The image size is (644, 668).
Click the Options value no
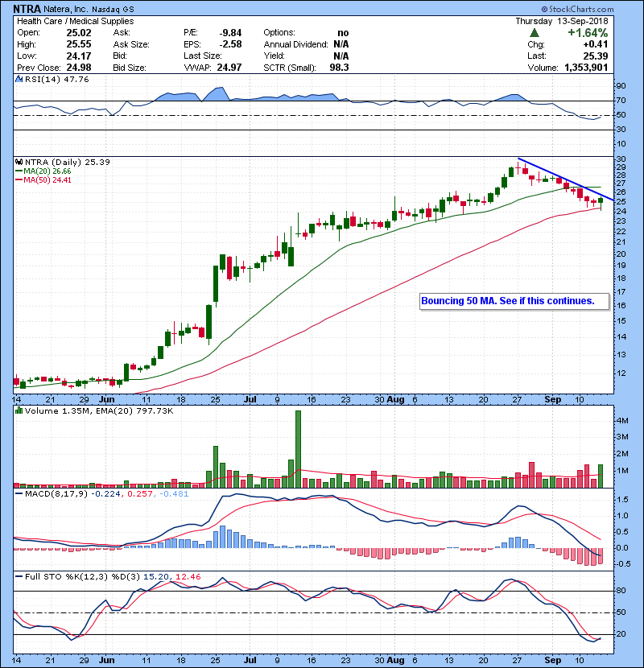pyautogui.click(x=343, y=33)
